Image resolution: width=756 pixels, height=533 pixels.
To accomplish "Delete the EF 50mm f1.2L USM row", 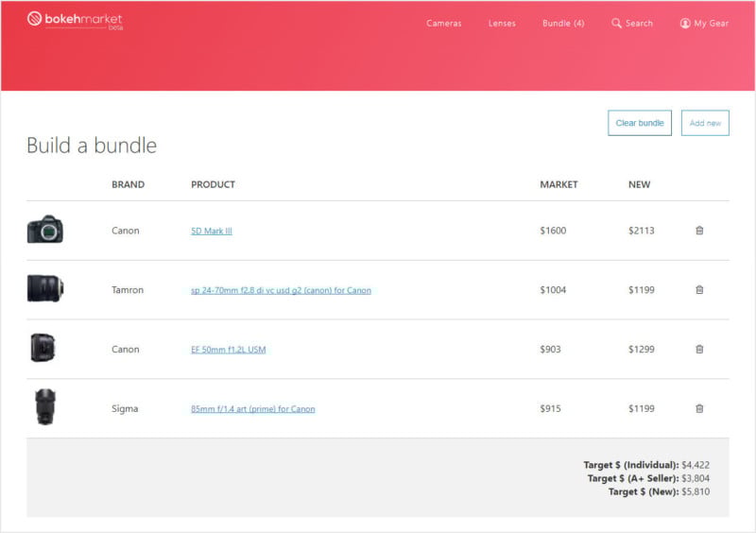I will tap(699, 350).
